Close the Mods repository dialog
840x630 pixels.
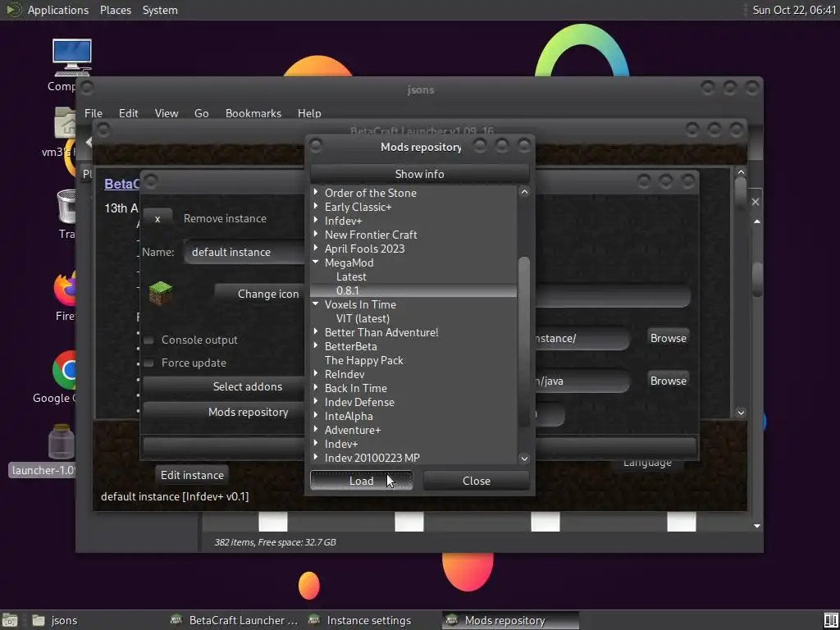(477, 481)
